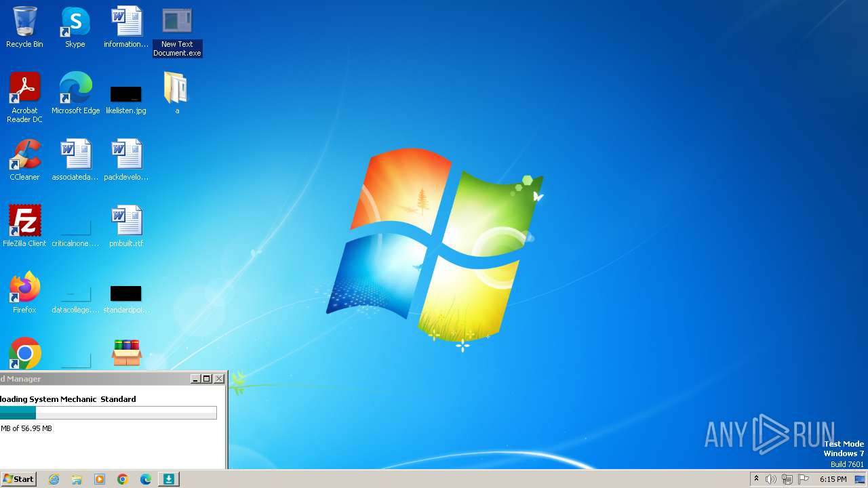Open the volume speaker tray icon

click(771, 479)
